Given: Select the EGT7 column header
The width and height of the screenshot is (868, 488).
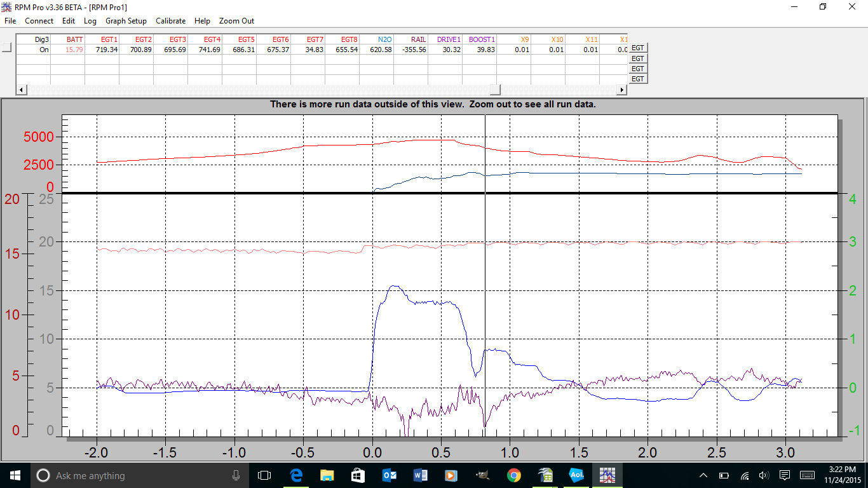Looking at the screenshot, I should [315, 39].
